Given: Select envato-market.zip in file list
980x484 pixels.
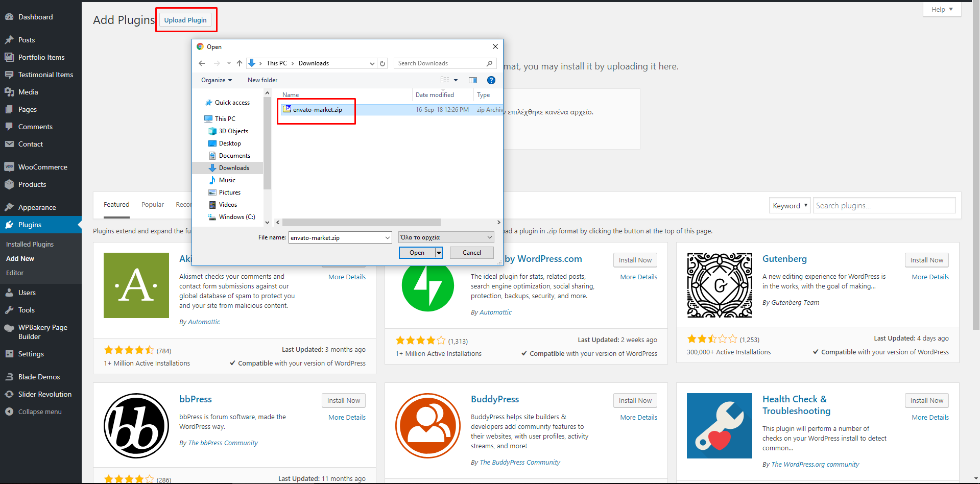Looking at the screenshot, I should click(317, 110).
